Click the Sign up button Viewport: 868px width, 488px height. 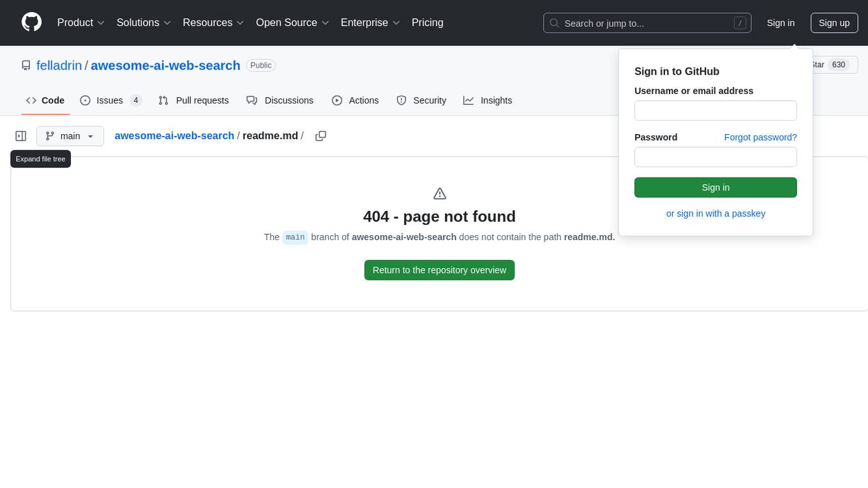834,23
